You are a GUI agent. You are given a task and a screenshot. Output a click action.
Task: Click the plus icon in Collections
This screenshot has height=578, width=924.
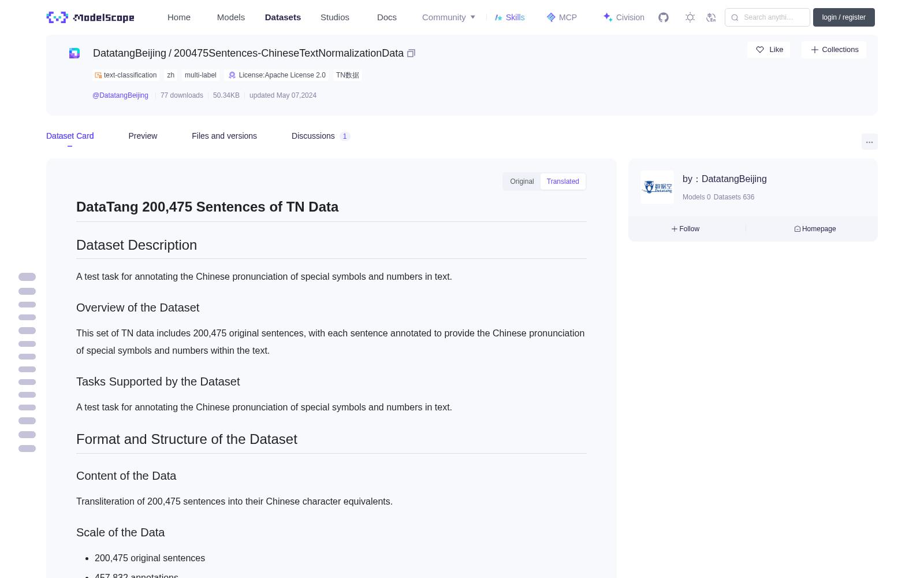point(815,50)
